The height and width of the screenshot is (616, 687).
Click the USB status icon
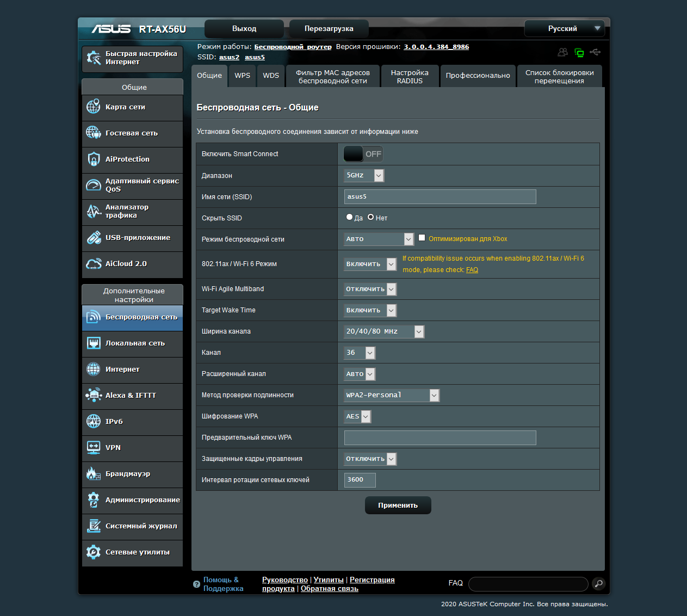(x=596, y=52)
